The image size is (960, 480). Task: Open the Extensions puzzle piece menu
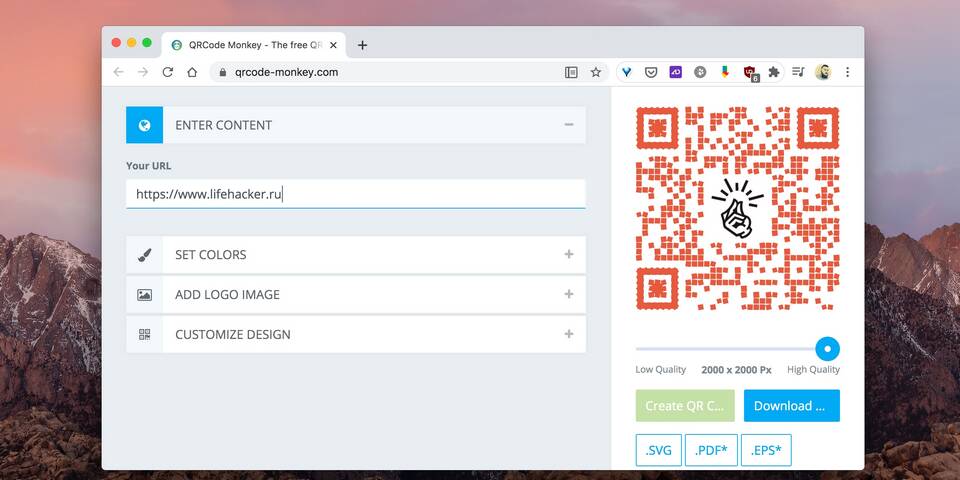coord(773,72)
